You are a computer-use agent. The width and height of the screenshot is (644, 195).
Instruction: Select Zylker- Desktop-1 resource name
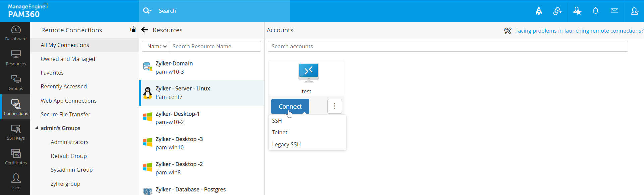[x=177, y=114]
